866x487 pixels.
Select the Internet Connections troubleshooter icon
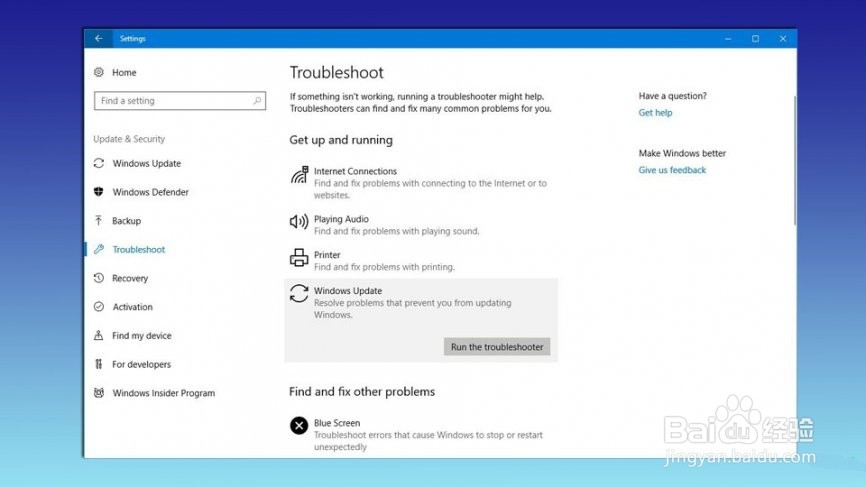tap(299, 174)
